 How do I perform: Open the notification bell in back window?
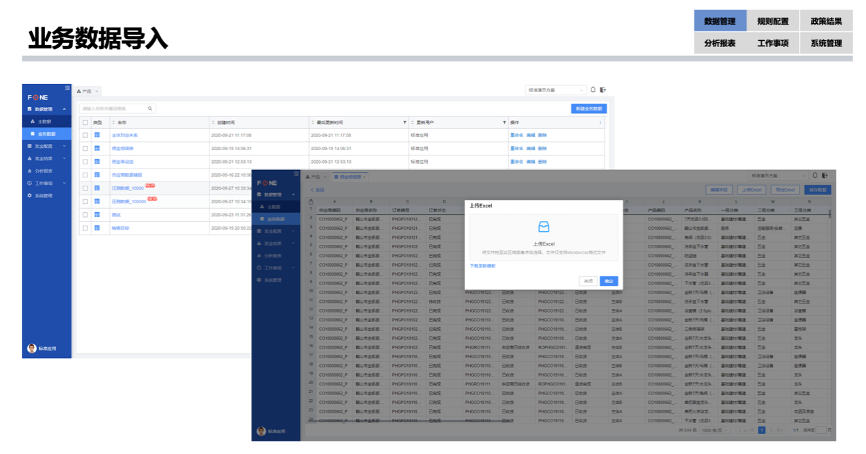pos(593,89)
